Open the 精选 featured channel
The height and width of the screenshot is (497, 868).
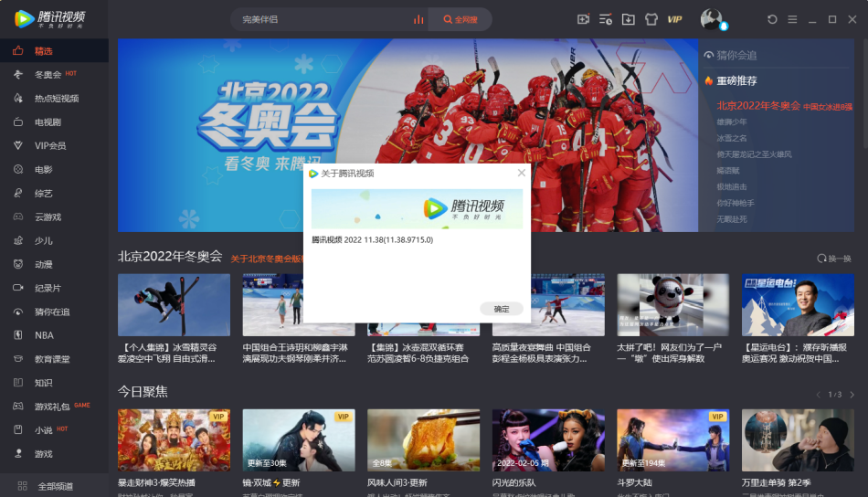[54, 51]
